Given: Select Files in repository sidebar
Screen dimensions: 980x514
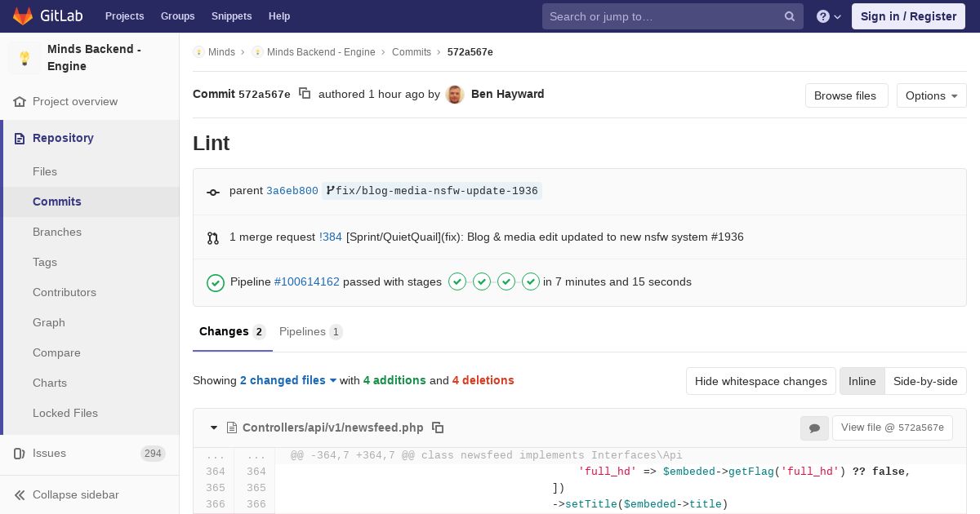Looking at the screenshot, I should tap(45, 171).
